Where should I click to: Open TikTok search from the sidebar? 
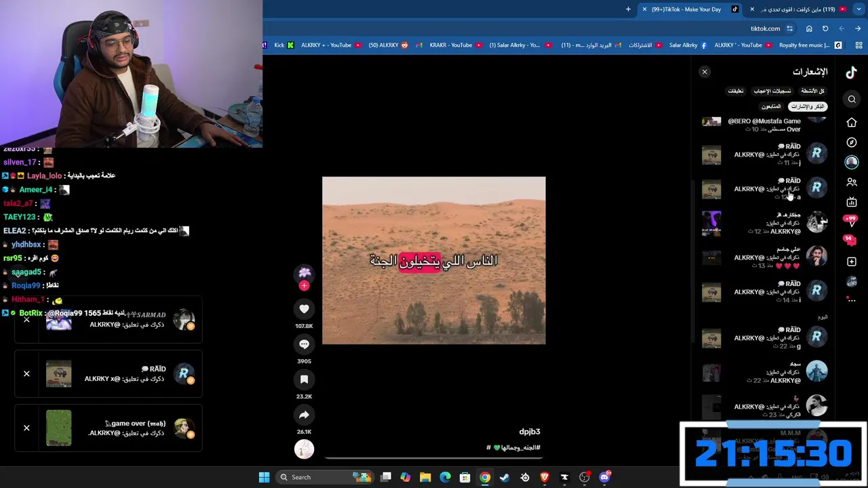852,100
